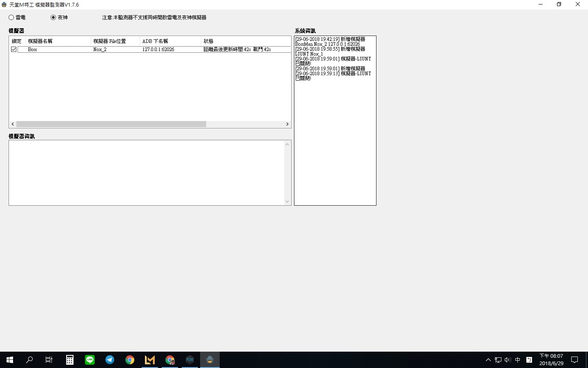Click the 中 input method indicator

pyautogui.click(x=518, y=360)
